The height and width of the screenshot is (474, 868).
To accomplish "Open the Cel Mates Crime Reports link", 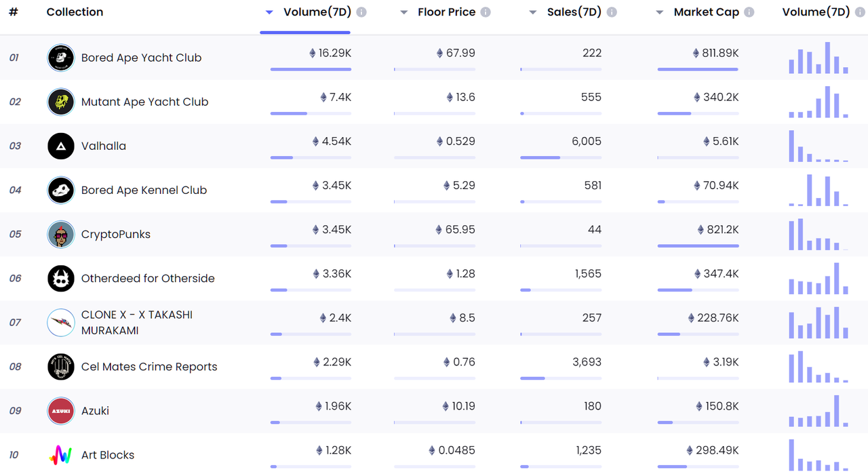I will pos(149,367).
